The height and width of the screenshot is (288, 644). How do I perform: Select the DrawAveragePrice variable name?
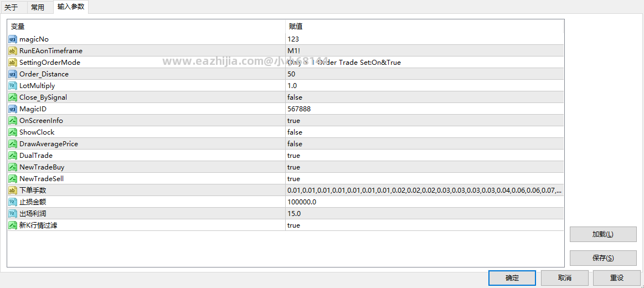click(49, 144)
